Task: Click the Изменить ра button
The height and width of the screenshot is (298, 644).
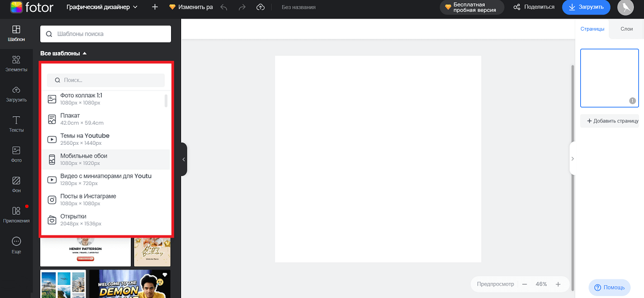Action: pyautogui.click(x=191, y=7)
